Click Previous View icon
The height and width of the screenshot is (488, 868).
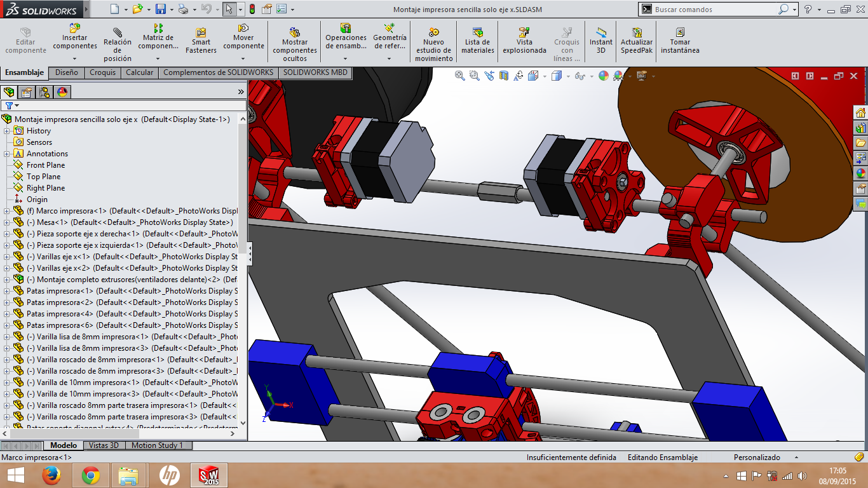coord(489,76)
